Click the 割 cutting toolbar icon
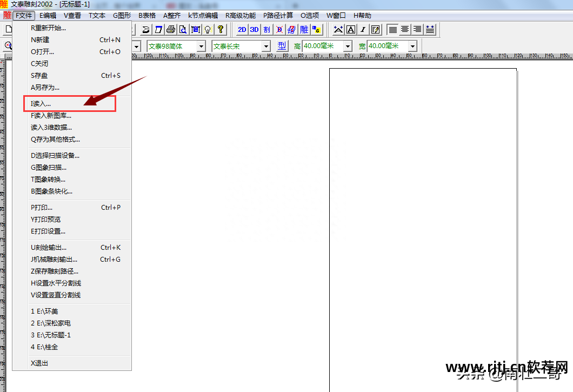Image resolution: width=573 pixels, height=392 pixels. coord(266,30)
